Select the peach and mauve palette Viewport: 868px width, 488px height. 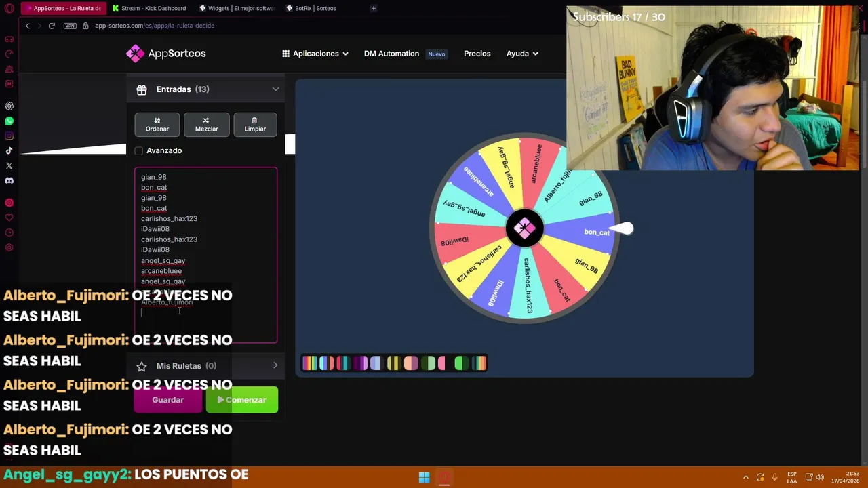(411, 363)
